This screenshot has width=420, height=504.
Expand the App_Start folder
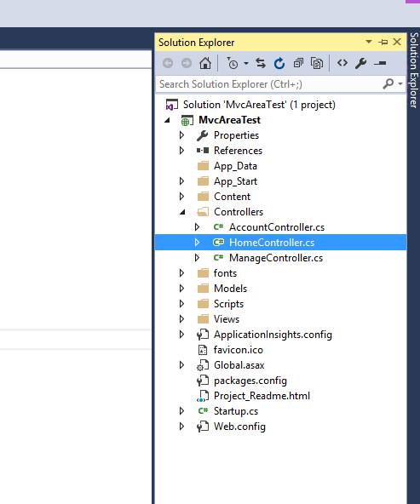coord(181,181)
